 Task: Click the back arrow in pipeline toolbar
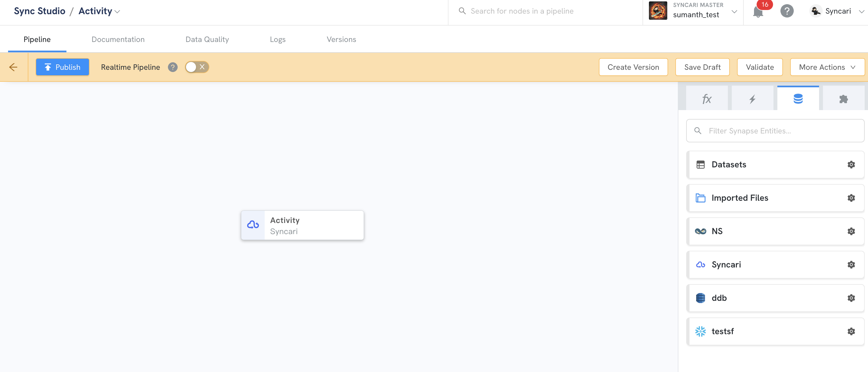pyautogui.click(x=13, y=67)
